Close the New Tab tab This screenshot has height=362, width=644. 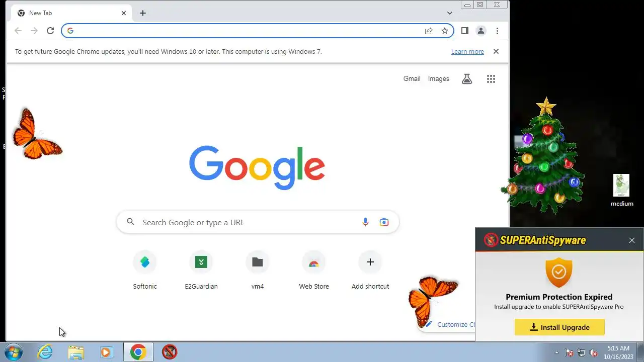point(124,13)
